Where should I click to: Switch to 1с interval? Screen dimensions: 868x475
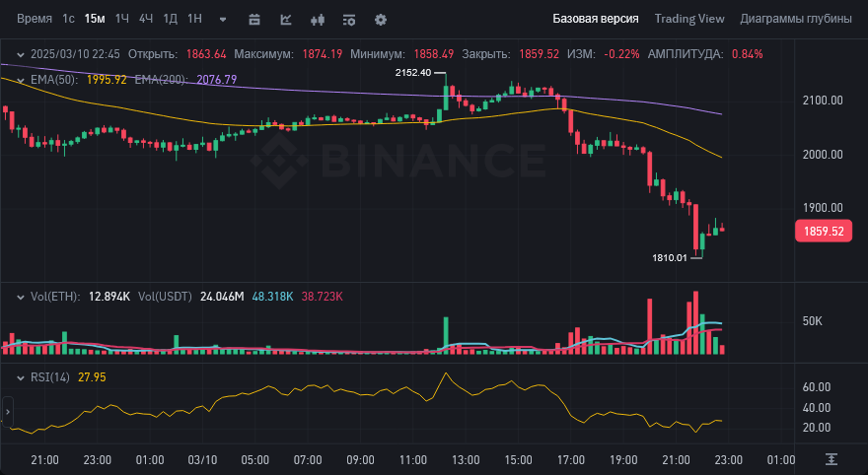pyautogui.click(x=68, y=19)
